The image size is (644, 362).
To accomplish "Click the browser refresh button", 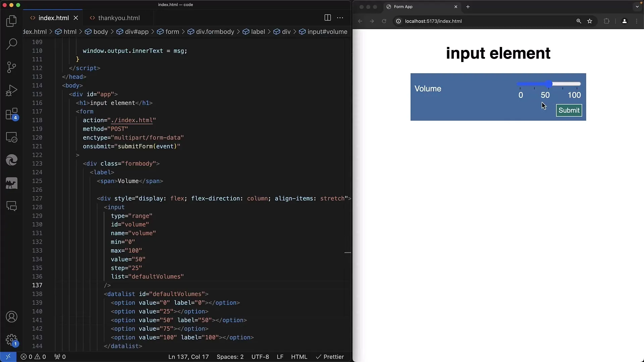I will click(x=384, y=21).
